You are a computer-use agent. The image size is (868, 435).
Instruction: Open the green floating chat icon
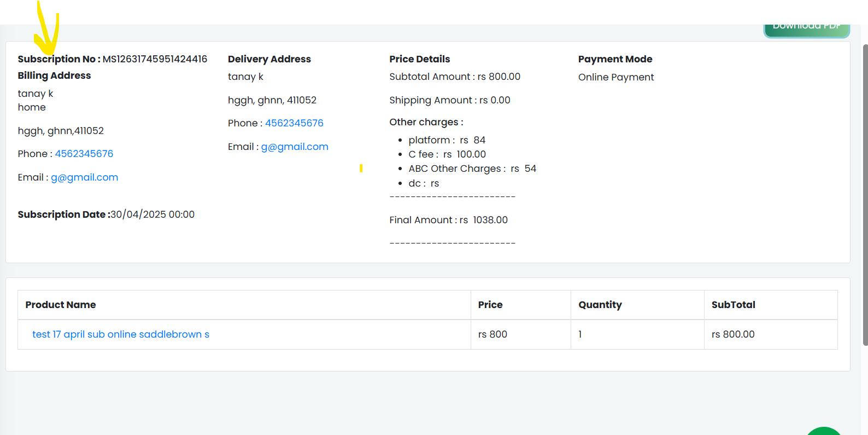[x=824, y=431]
